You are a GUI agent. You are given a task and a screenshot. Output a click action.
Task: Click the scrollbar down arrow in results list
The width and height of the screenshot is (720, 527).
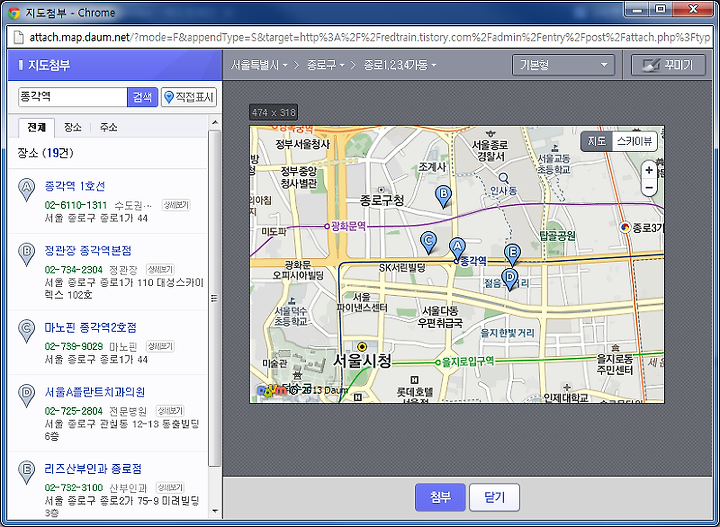[x=214, y=511]
